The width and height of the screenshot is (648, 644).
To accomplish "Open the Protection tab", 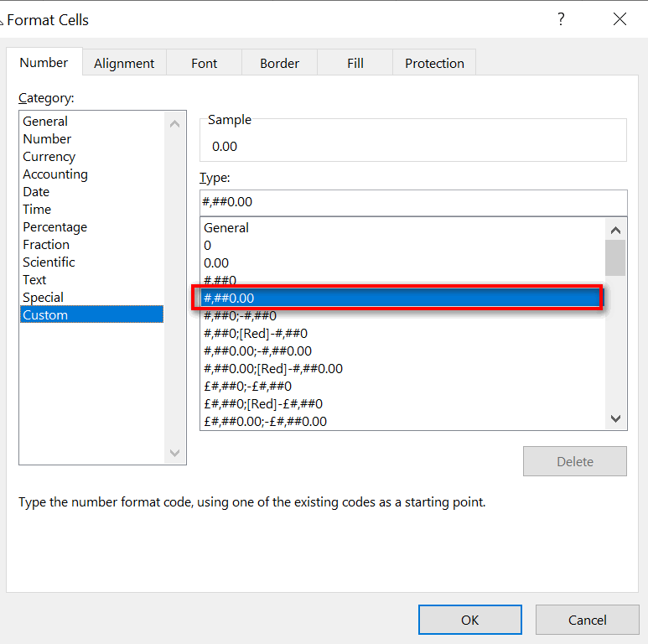I will [434, 63].
